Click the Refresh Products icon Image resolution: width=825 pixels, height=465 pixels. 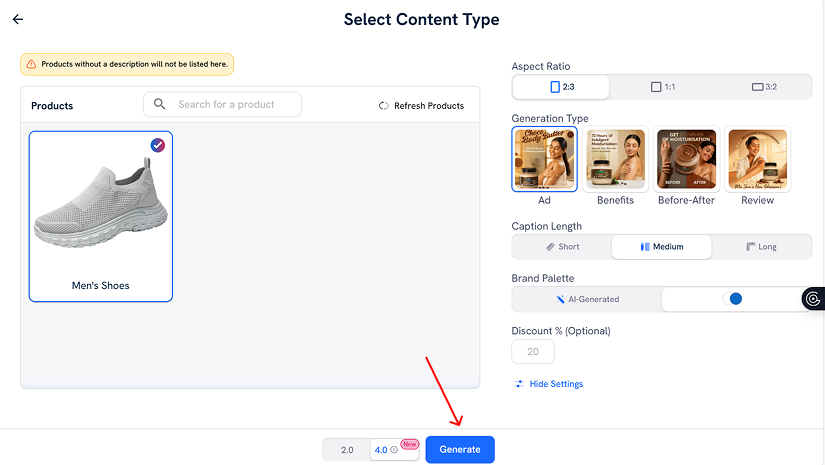point(384,106)
